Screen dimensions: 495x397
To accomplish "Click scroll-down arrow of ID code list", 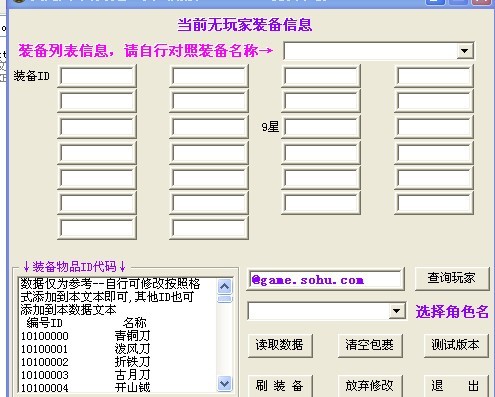I will click(225, 383).
